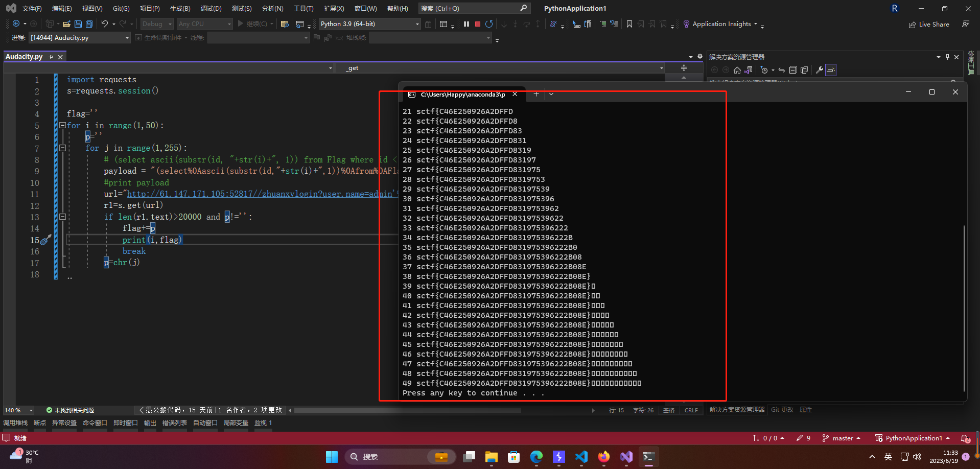Click the Find in Files folder-search icon
This screenshot has height=469, width=980.
point(285,24)
